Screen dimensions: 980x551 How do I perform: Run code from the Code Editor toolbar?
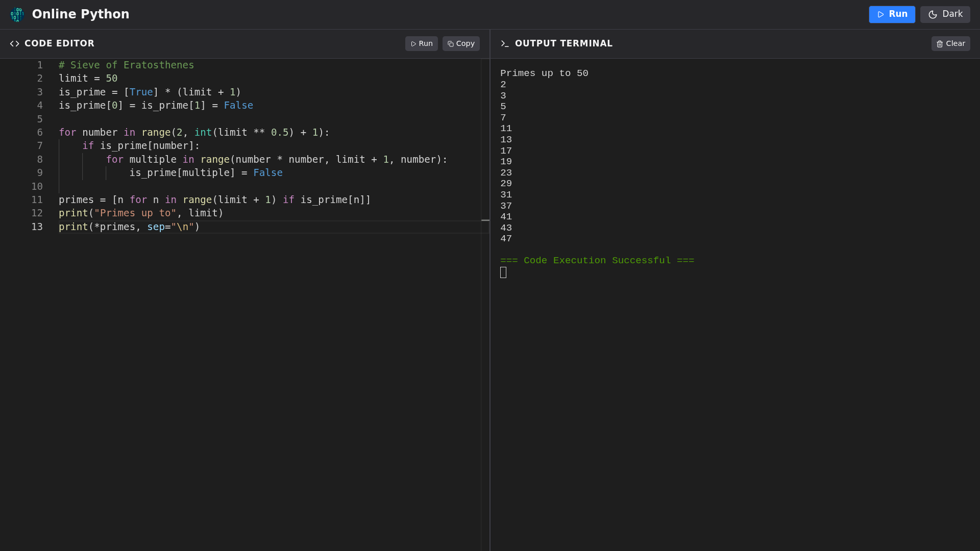[x=421, y=44]
